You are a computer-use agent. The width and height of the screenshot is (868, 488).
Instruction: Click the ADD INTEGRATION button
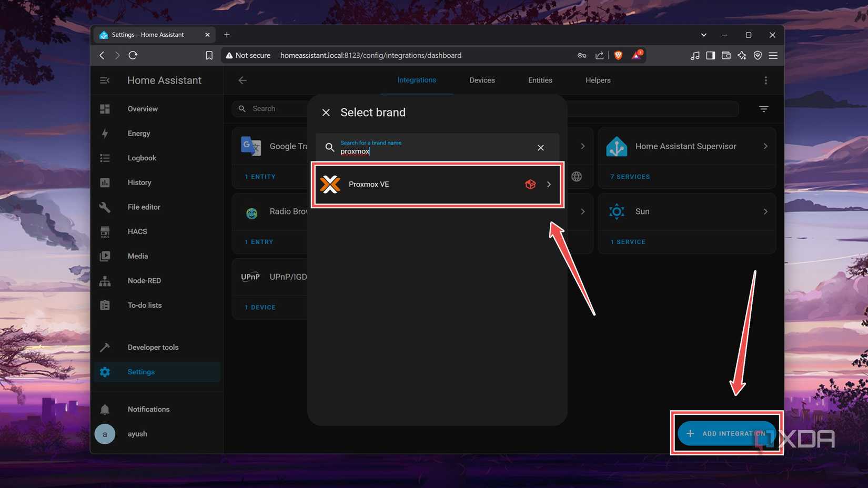point(726,433)
